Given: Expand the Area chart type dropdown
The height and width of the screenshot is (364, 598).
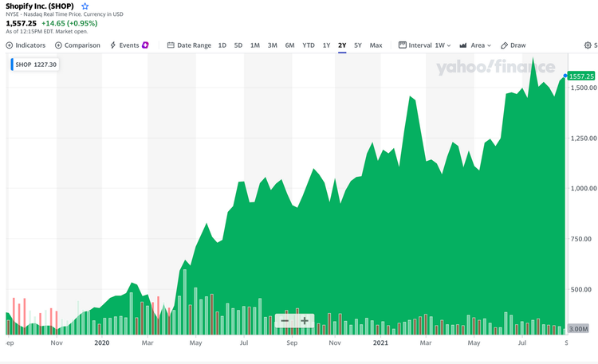Looking at the screenshot, I should click(x=475, y=45).
